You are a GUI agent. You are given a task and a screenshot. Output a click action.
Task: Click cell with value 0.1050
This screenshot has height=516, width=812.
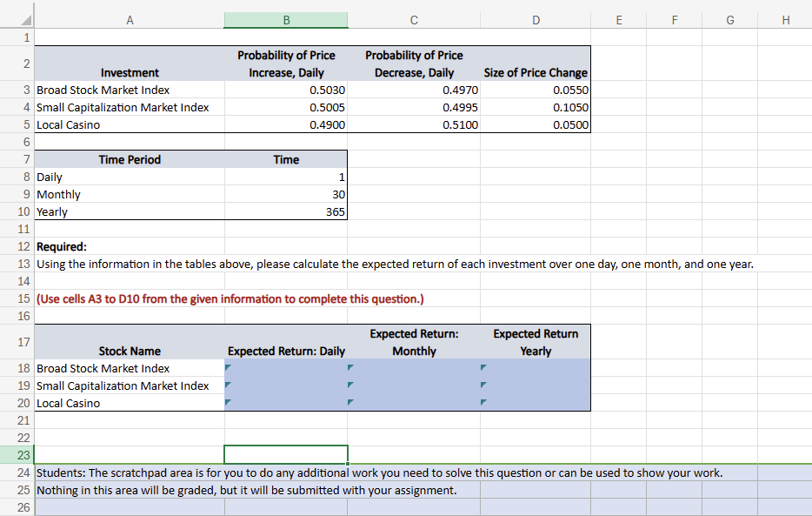point(536,107)
